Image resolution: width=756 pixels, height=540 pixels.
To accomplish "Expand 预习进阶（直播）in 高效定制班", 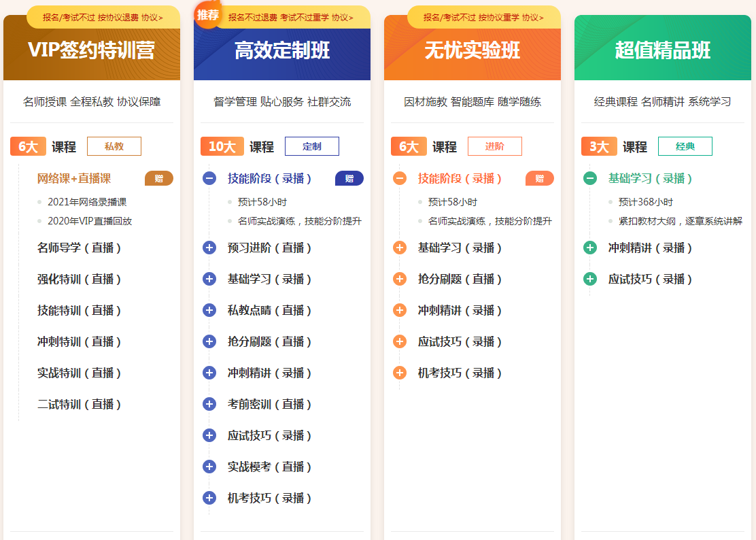I will click(x=209, y=248).
